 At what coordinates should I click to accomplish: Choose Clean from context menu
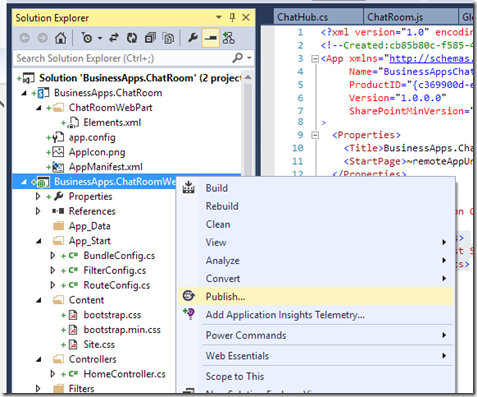(316, 224)
